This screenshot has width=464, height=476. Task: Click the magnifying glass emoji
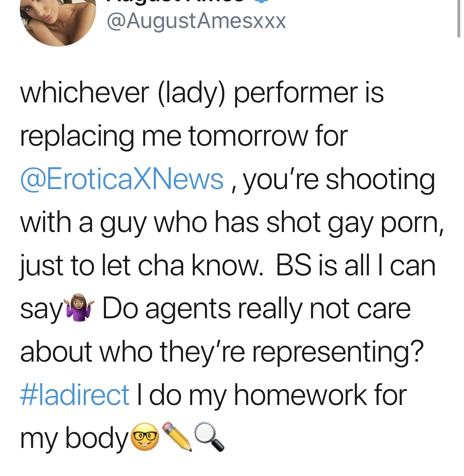209,436
